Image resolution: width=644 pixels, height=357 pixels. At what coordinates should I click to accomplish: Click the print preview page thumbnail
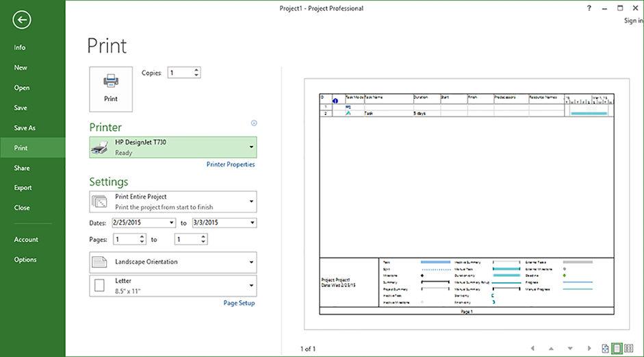coord(467,204)
